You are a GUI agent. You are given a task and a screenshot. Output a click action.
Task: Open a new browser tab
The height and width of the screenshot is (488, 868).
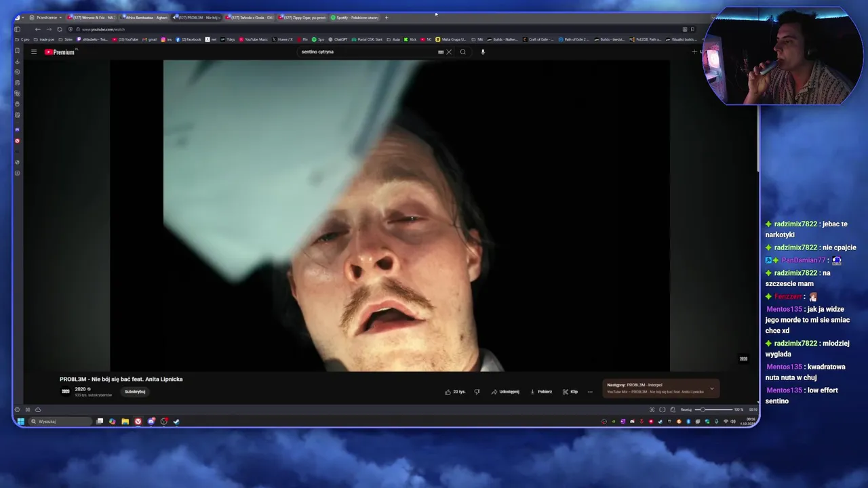tap(387, 18)
